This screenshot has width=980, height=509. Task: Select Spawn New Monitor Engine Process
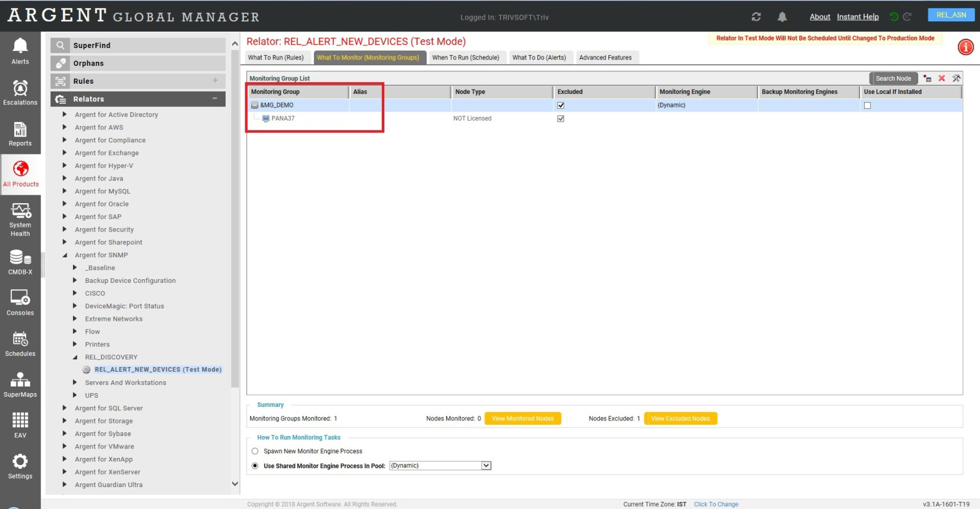pos(255,451)
